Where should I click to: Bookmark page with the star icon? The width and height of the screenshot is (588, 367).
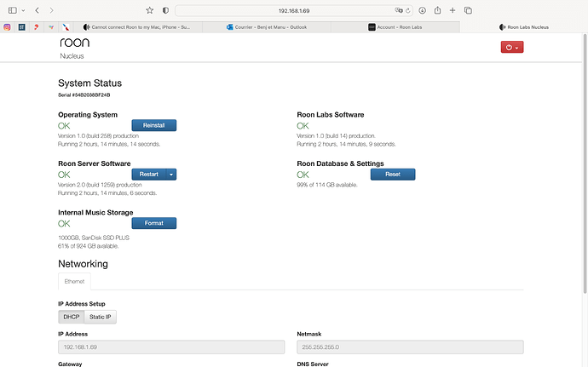[150, 9]
